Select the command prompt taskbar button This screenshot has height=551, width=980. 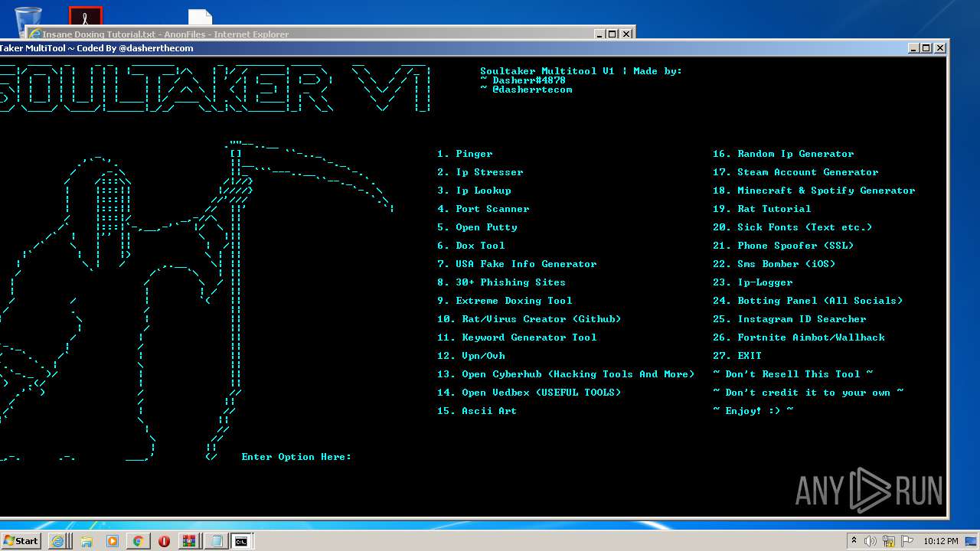click(241, 541)
